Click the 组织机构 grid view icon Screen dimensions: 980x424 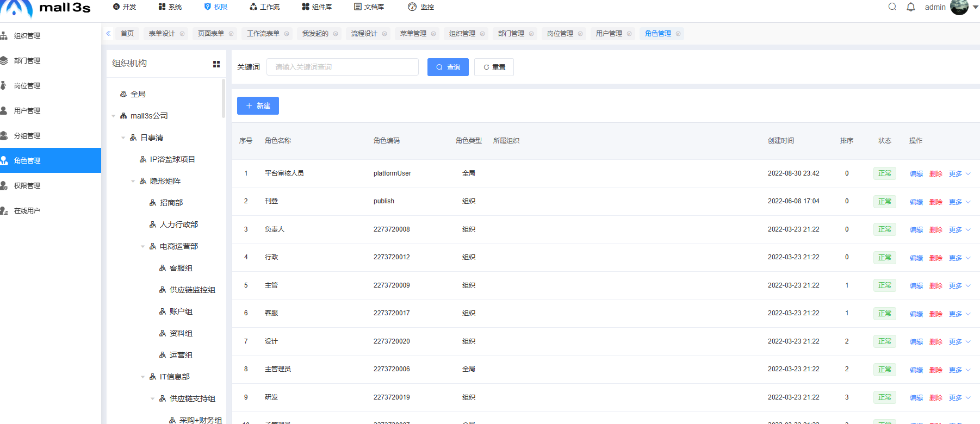pyautogui.click(x=216, y=64)
